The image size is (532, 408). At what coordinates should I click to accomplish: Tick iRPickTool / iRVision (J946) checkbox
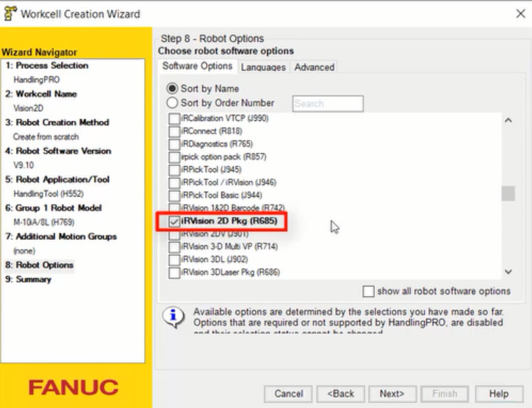(174, 183)
